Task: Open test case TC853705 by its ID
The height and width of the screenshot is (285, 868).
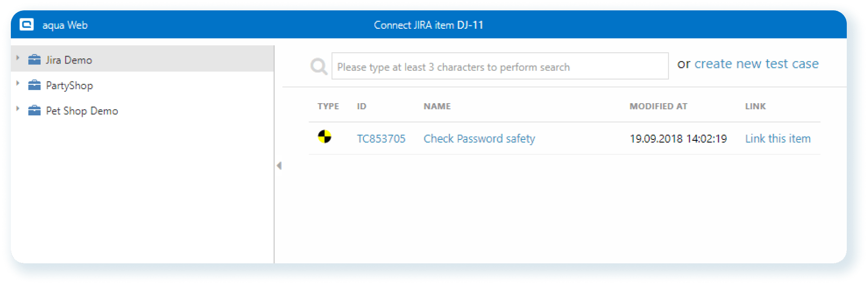Action: pos(381,138)
